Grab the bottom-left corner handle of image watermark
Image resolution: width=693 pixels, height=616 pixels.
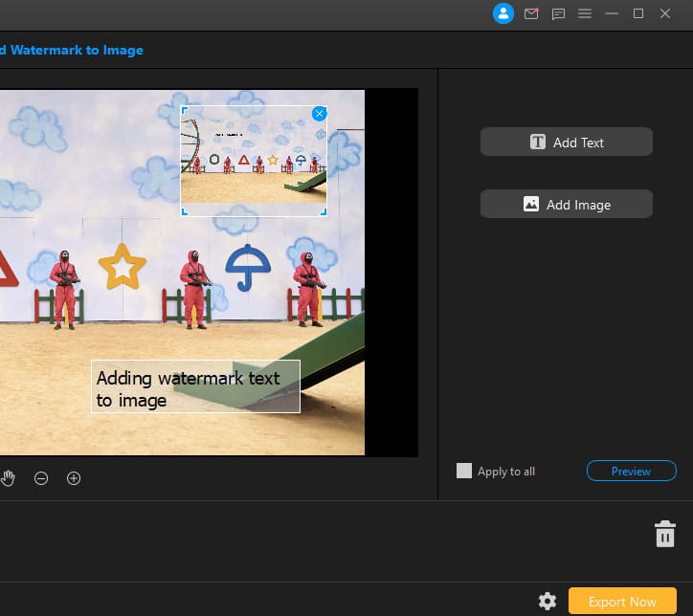coord(185,212)
